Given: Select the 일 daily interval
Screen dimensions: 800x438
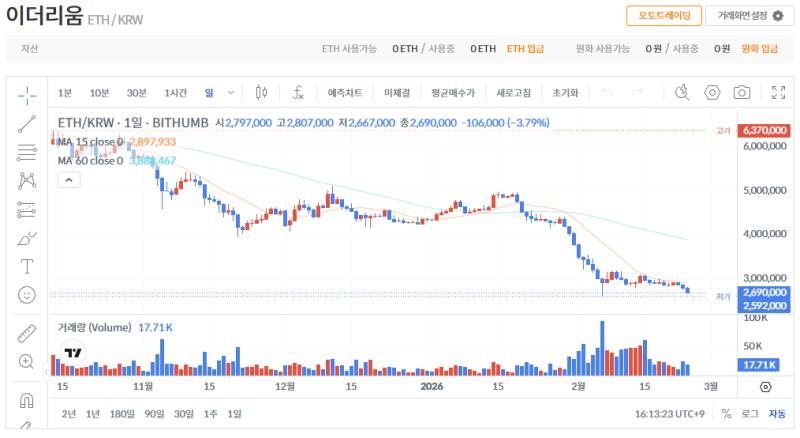Looking at the screenshot, I should tap(209, 93).
